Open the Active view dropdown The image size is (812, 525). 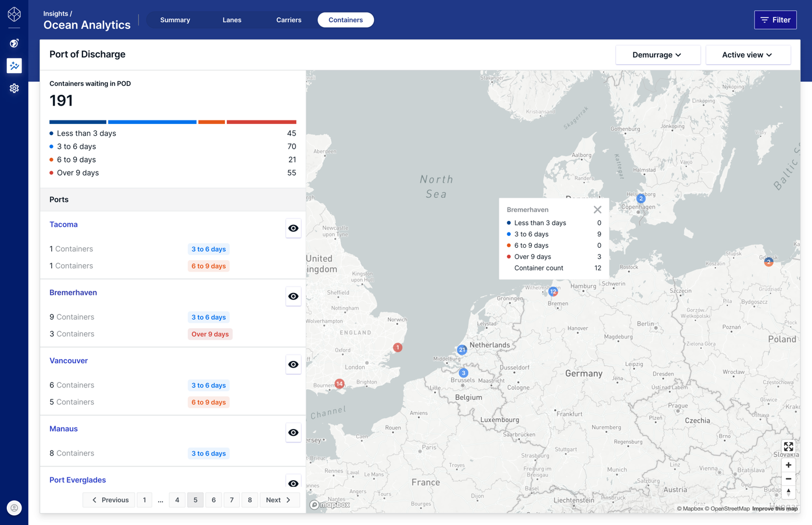[x=748, y=55]
